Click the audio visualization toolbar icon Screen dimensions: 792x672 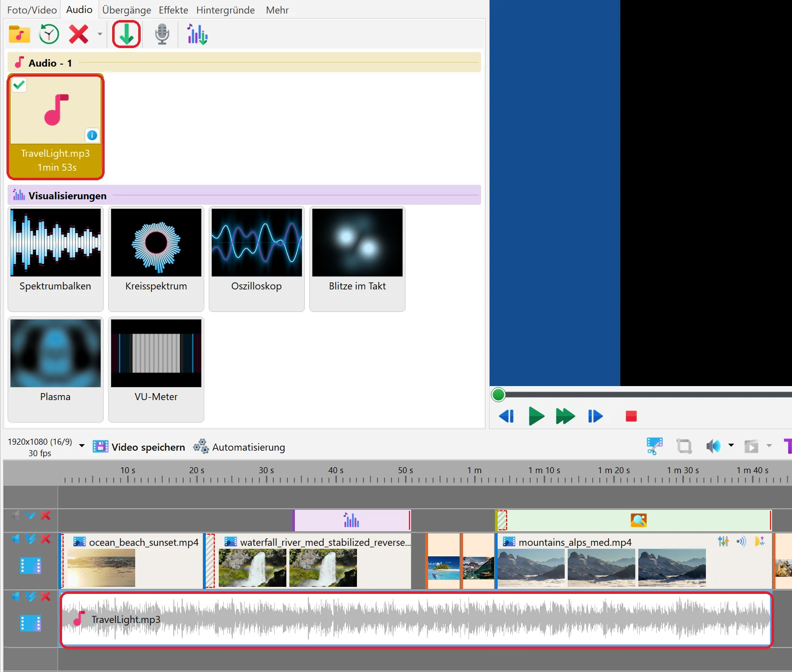point(197,35)
